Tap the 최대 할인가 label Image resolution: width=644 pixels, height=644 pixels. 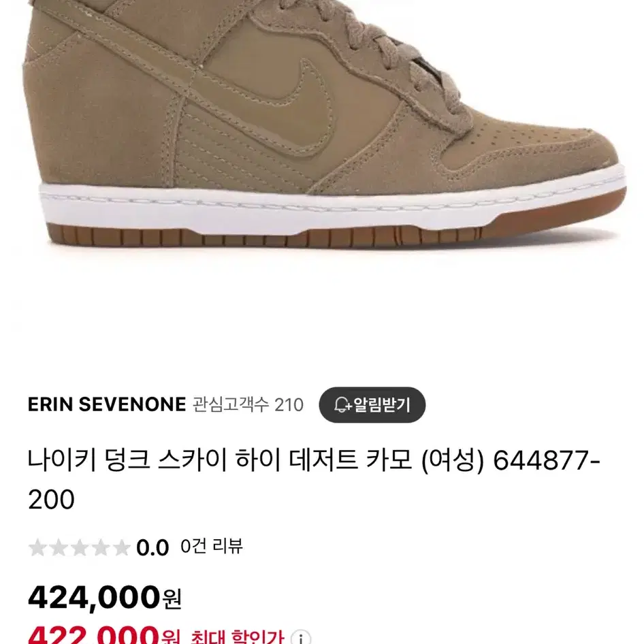point(238,637)
